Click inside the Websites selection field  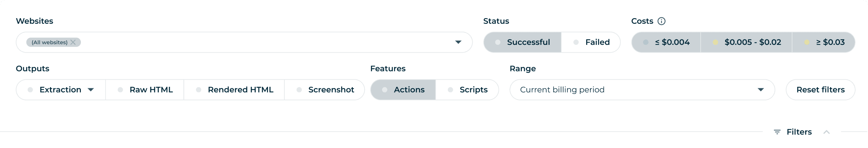[x=248, y=42]
